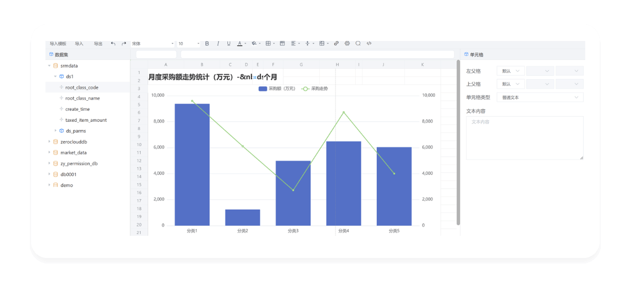This screenshot has height=300, width=644.
Task: Insert a hyperlink using the link icon
Action: point(336,43)
